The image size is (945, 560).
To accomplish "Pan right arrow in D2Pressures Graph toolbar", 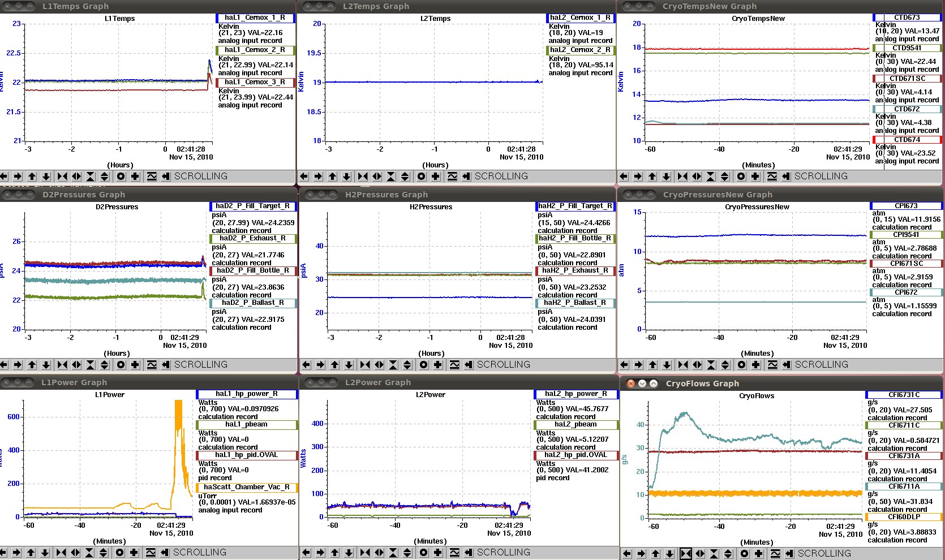I will coord(18,365).
